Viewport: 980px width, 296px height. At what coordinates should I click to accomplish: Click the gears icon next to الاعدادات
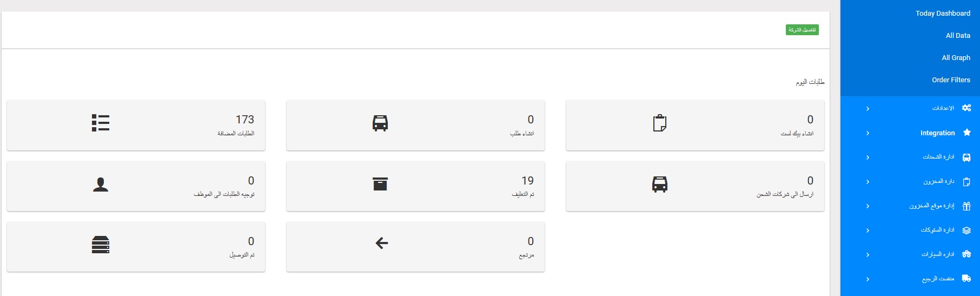[966, 108]
